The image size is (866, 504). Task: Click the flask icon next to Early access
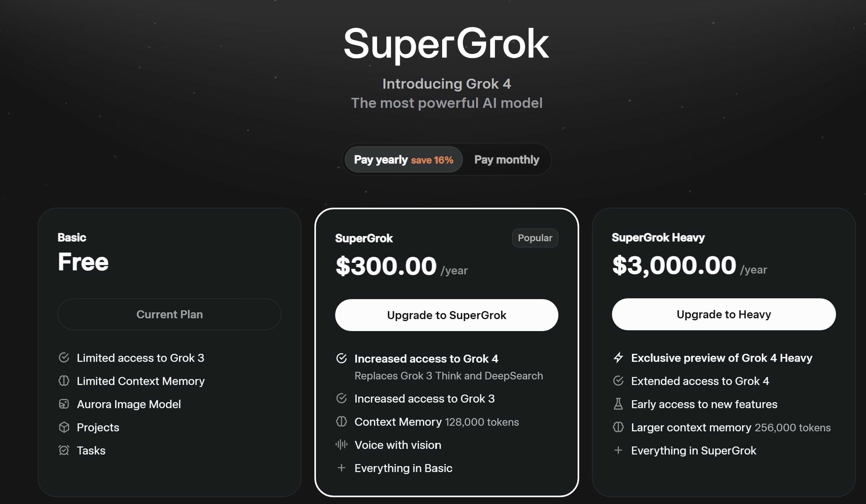(618, 404)
